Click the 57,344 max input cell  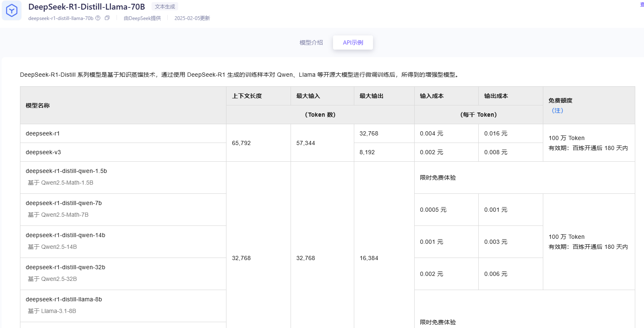coord(322,143)
